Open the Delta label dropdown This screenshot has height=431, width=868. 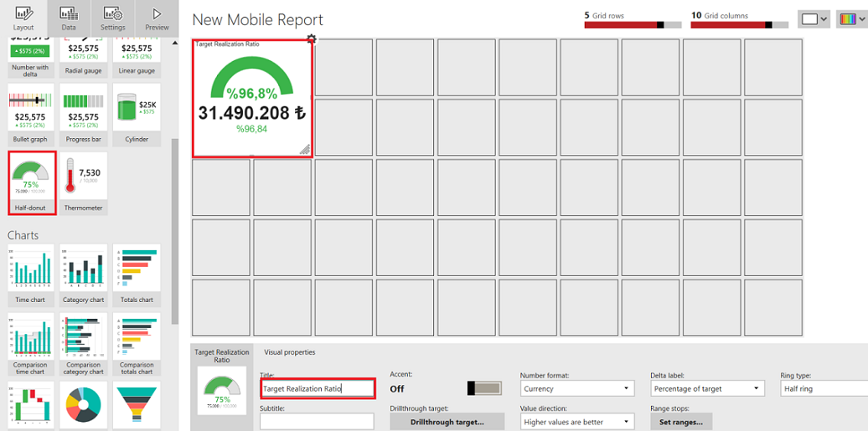coord(707,388)
